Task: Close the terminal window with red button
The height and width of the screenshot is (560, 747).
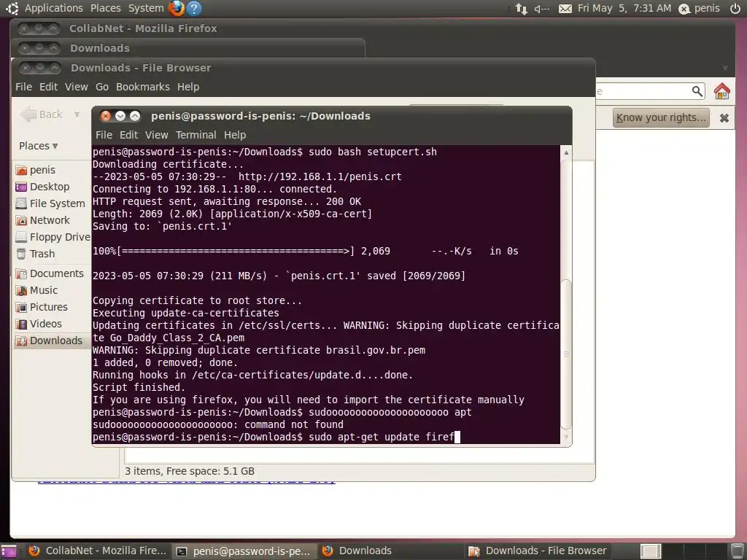Action: click(x=106, y=116)
